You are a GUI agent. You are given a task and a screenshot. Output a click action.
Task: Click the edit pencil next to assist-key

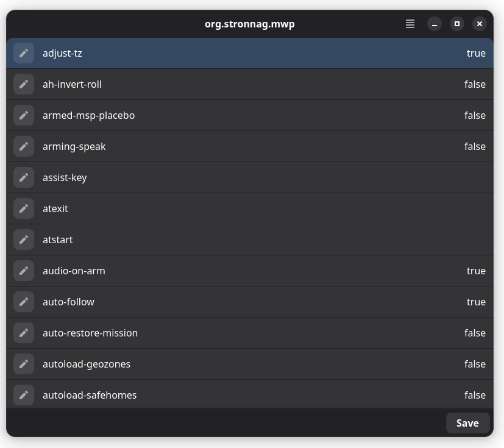point(24,177)
